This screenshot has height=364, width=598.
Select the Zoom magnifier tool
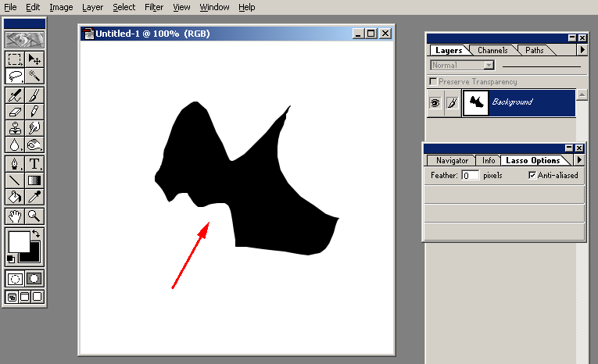click(x=34, y=216)
